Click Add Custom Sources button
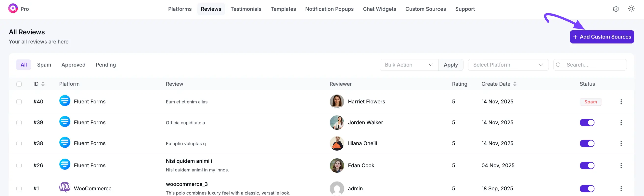Image resolution: width=644 pixels, height=196 pixels. [x=602, y=37]
